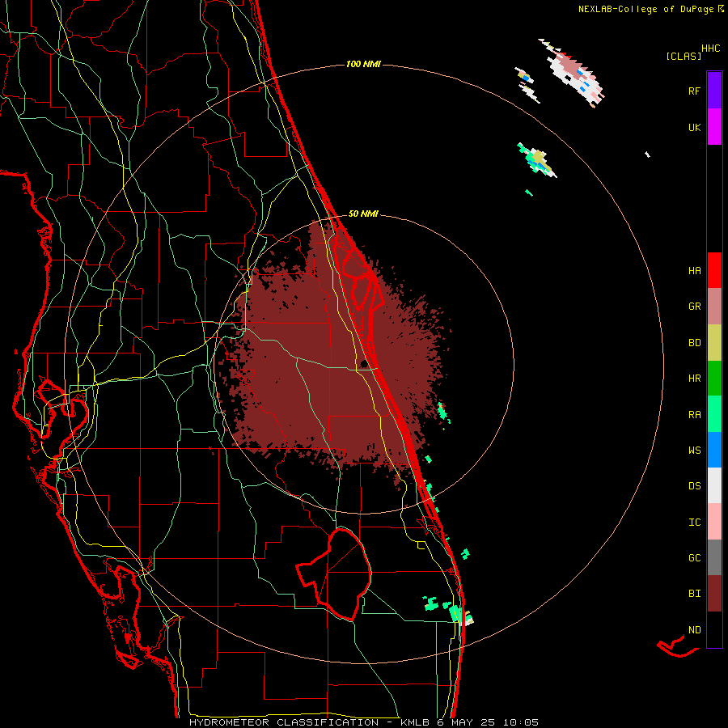The width and height of the screenshot is (728, 728).
Task: Click the red lake outline in south Florida
Action: coord(334,574)
